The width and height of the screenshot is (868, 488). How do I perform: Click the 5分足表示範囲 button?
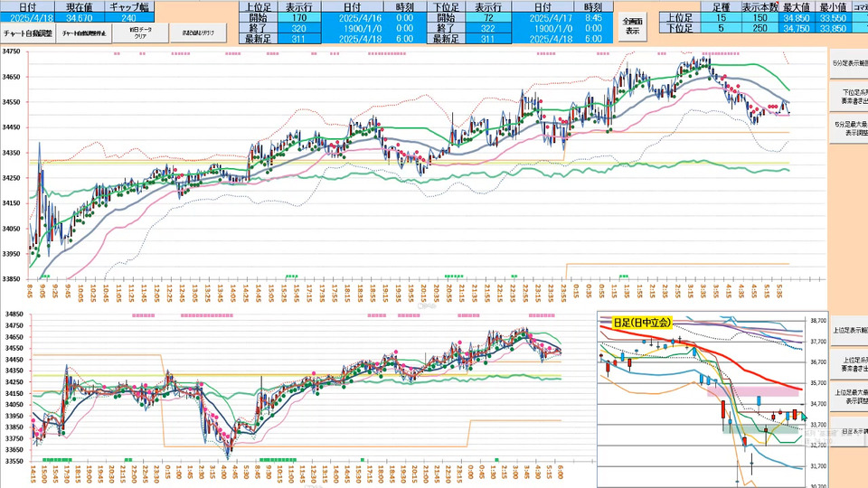click(849, 63)
